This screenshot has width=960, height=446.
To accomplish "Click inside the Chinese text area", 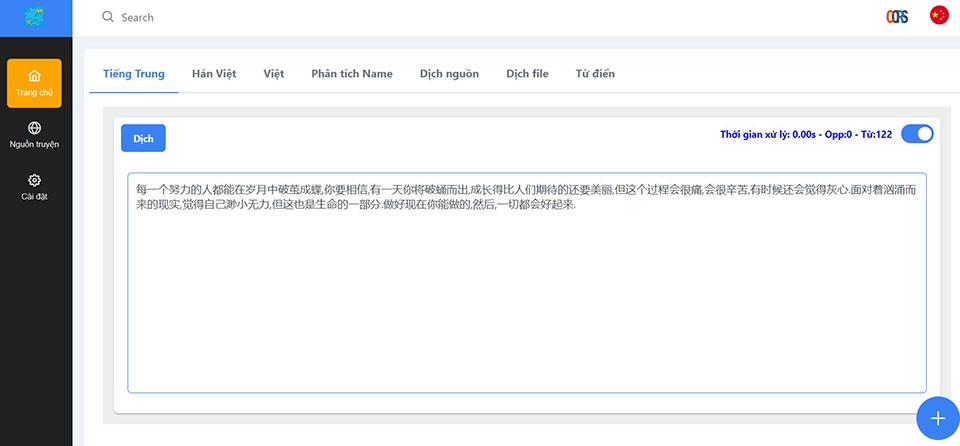I will (x=527, y=282).
